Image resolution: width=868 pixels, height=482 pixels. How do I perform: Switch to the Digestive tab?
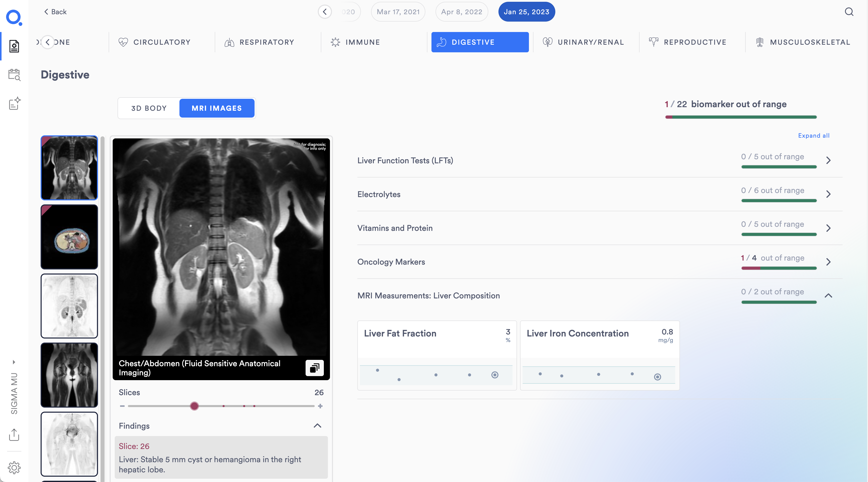click(x=480, y=42)
